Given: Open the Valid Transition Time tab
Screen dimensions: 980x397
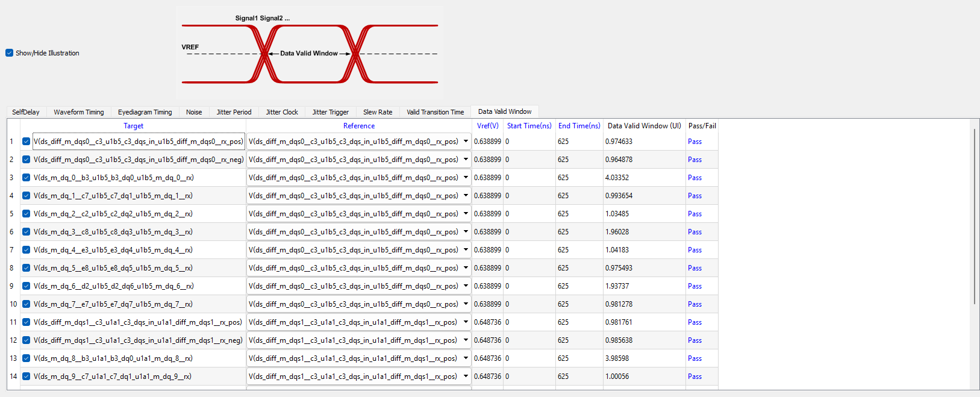Looking at the screenshot, I should [x=435, y=112].
